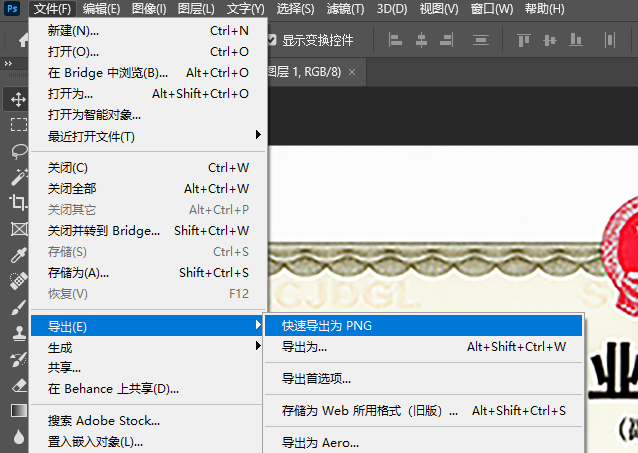Image resolution: width=638 pixels, height=453 pixels.
Task: Open the 滤镜(T) menu
Action: pyautogui.click(x=345, y=9)
